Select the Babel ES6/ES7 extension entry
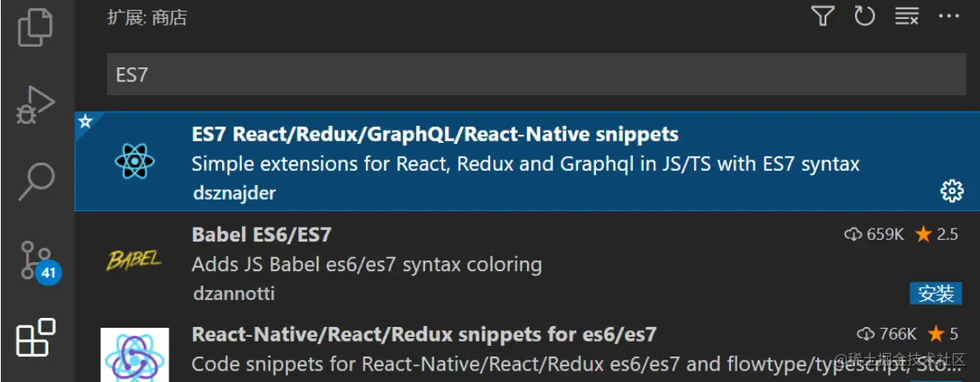This screenshot has width=980, height=382. [261, 235]
